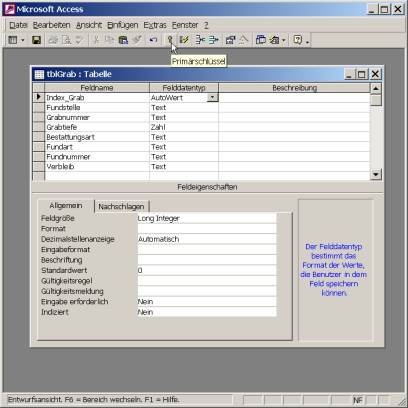Open the Fenster menu
Image resolution: width=408 pixels, height=408 pixels.
tap(185, 25)
